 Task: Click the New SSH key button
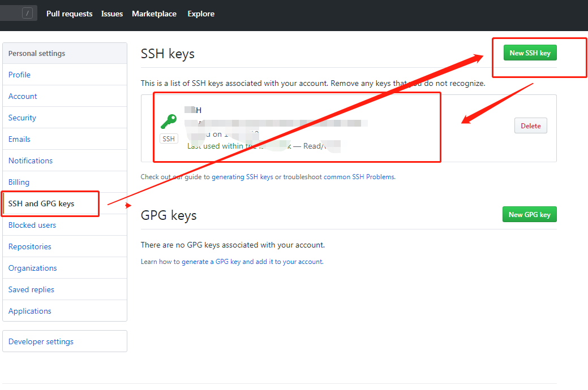click(x=530, y=53)
